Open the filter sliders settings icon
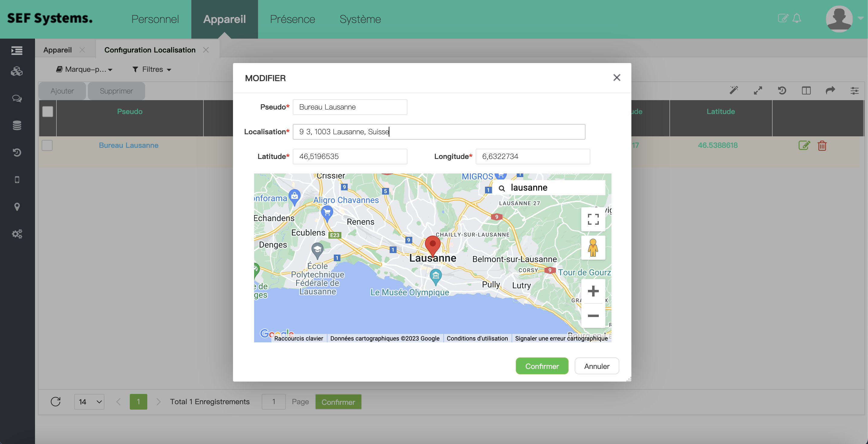Screen dimensions: 868x444 (x=854, y=90)
